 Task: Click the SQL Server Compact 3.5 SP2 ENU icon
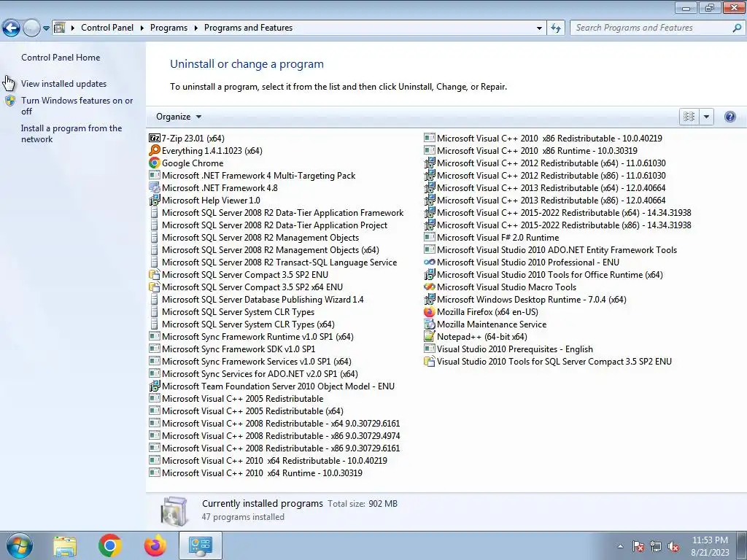click(155, 275)
